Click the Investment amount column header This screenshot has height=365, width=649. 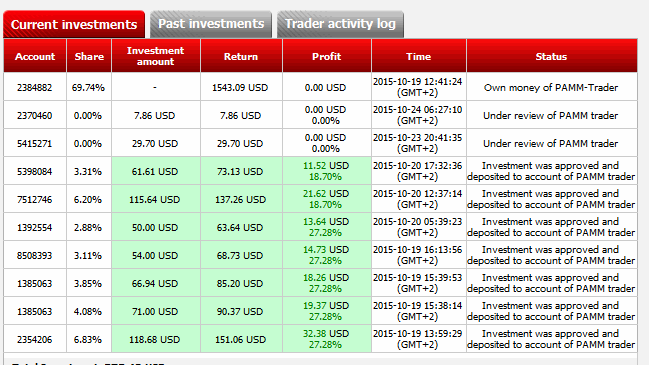pyautogui.click(x=156, y=56)
